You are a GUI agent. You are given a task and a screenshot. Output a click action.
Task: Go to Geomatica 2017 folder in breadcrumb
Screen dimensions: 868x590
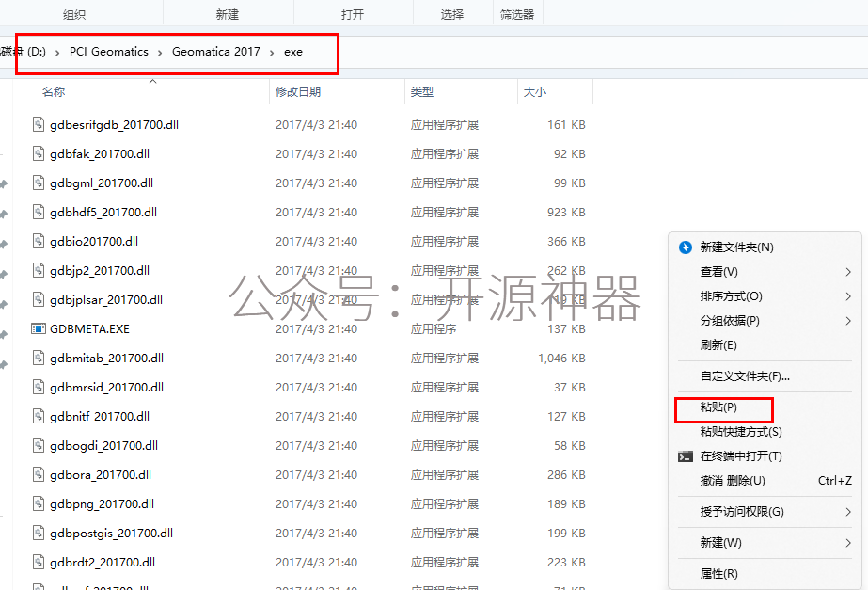coord(216,52)
